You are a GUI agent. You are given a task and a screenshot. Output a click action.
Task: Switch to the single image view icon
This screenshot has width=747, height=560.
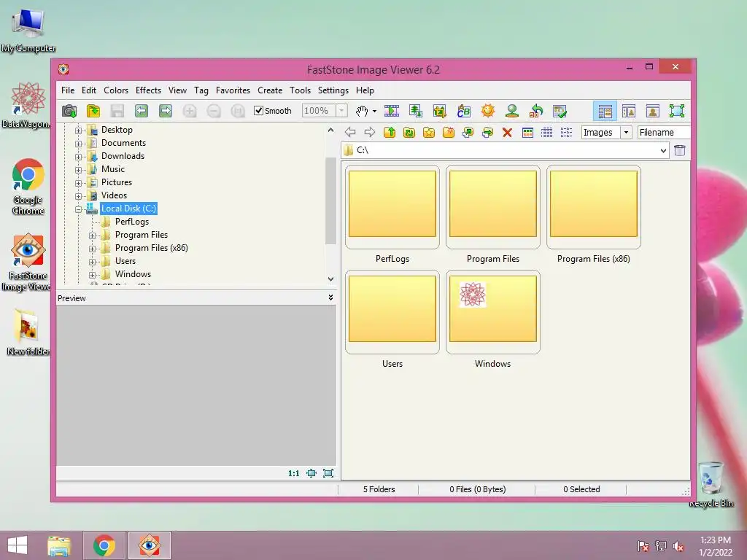click(653, 112)
